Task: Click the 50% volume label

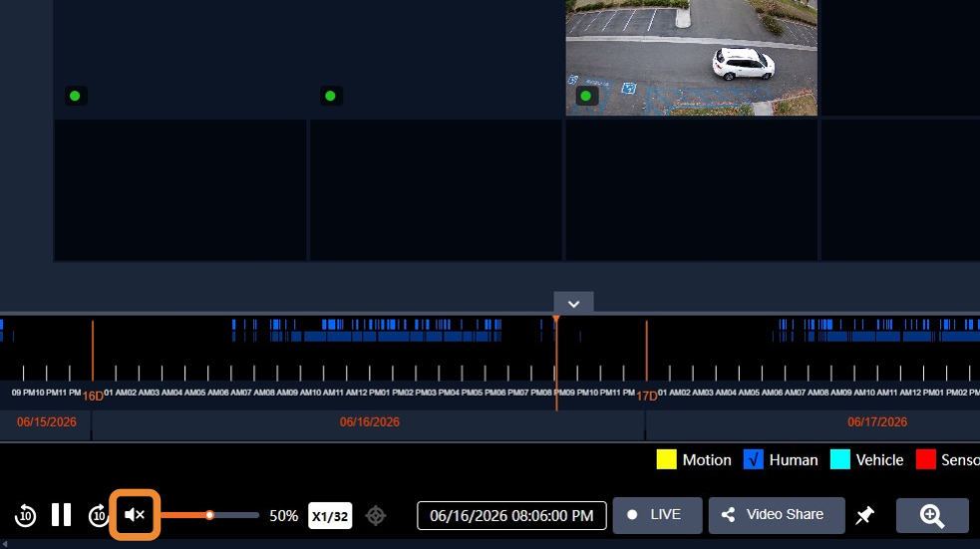Action: point(284,516)
